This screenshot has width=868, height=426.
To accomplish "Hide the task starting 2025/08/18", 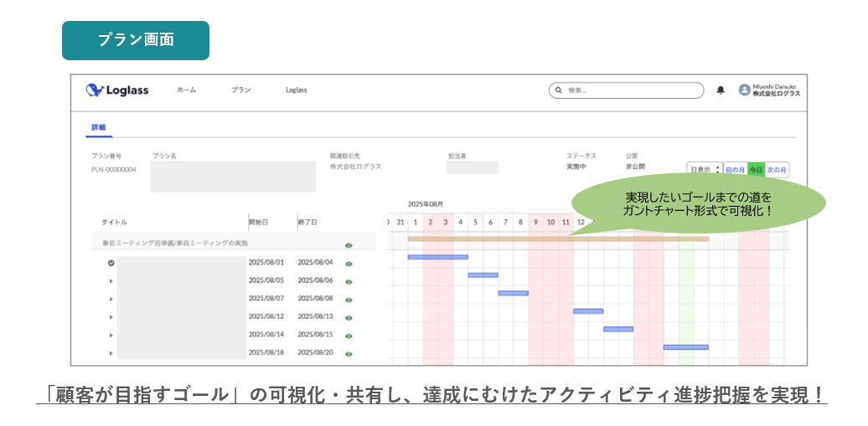I will (x=349, y=353).
